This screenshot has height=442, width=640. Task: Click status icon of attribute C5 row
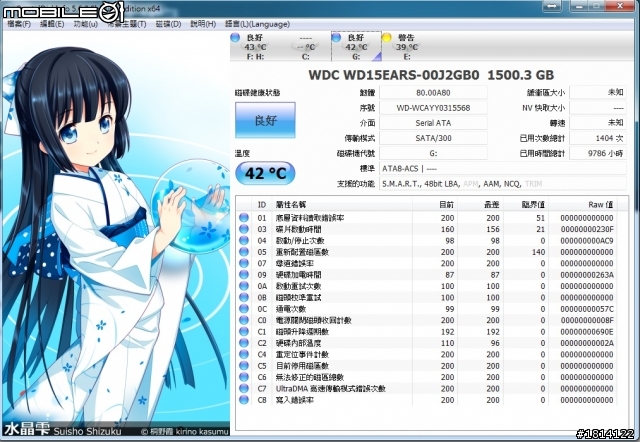point(244,366)
